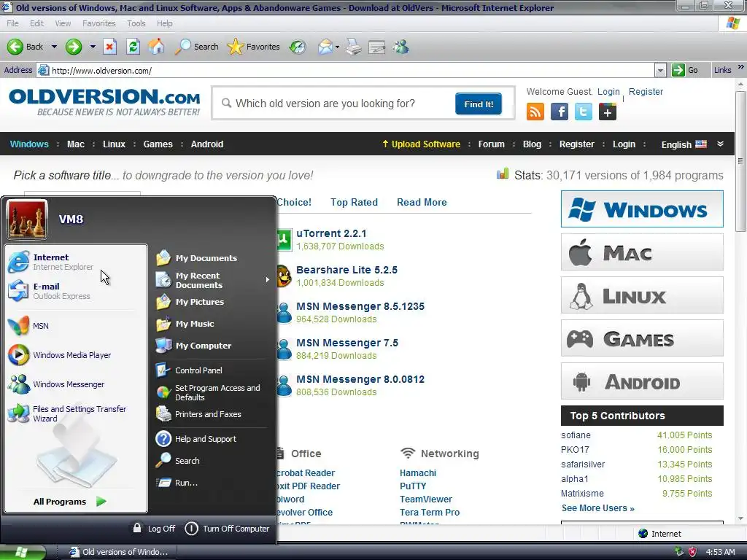The height and width of the screenshot is (560, 747).
Task: Open All Programs list
Action: pos(70,502)
